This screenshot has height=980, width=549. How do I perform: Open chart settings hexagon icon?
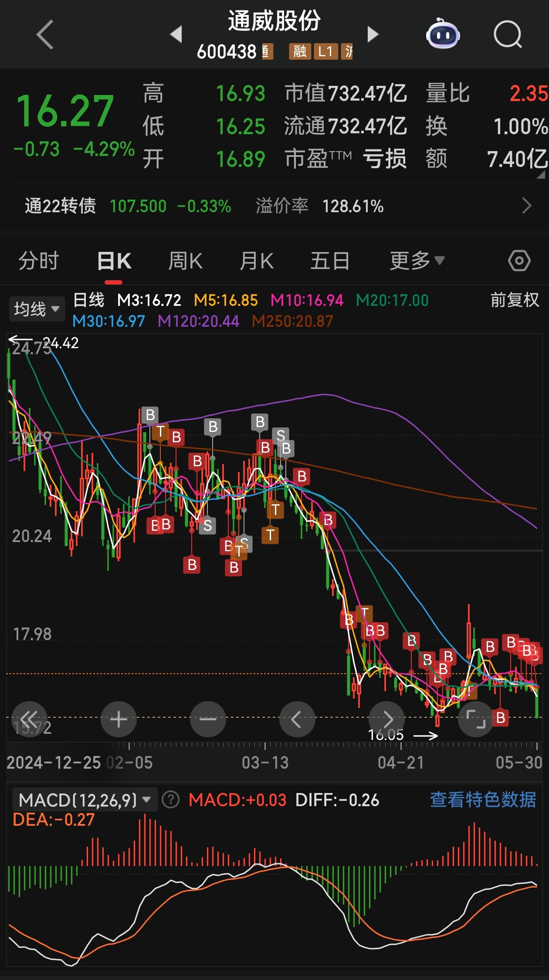pyautogui.click(x=519, y=261)
